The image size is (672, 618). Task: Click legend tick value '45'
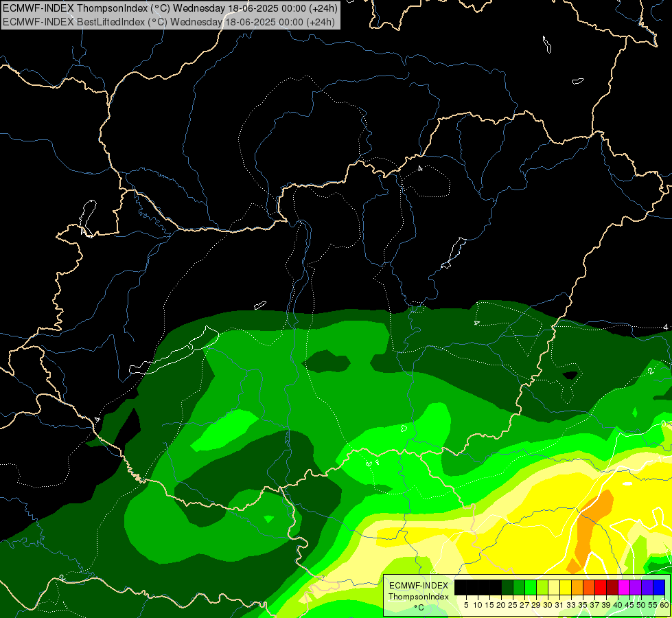(629, 605)
